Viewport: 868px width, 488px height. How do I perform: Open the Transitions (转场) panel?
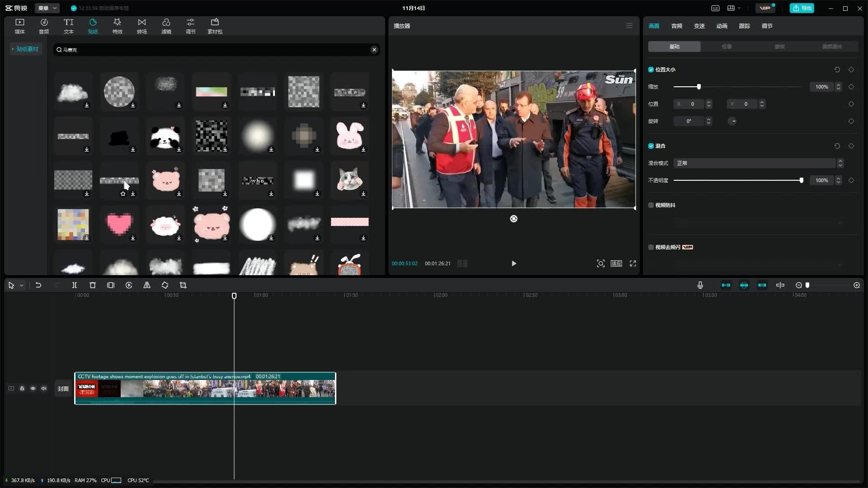point(142,26)
